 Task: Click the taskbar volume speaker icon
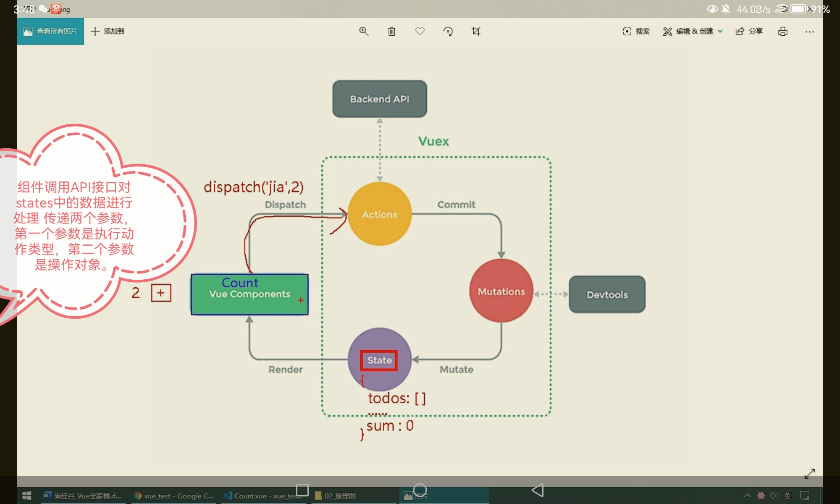773,496
